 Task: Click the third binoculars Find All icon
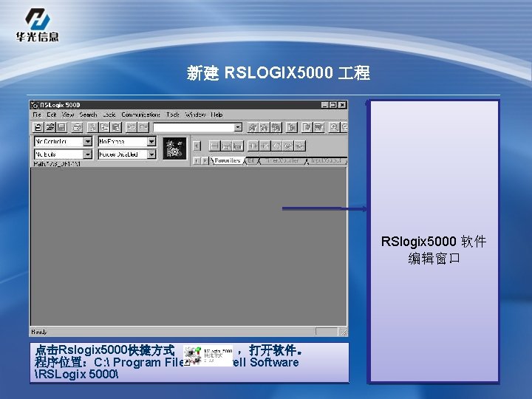point(276,127)
